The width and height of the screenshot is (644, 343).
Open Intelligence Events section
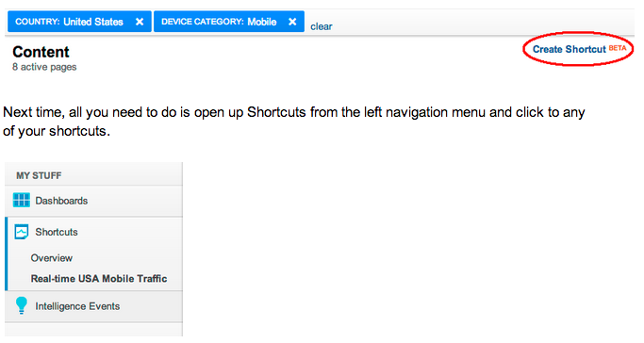coord(77,306)
